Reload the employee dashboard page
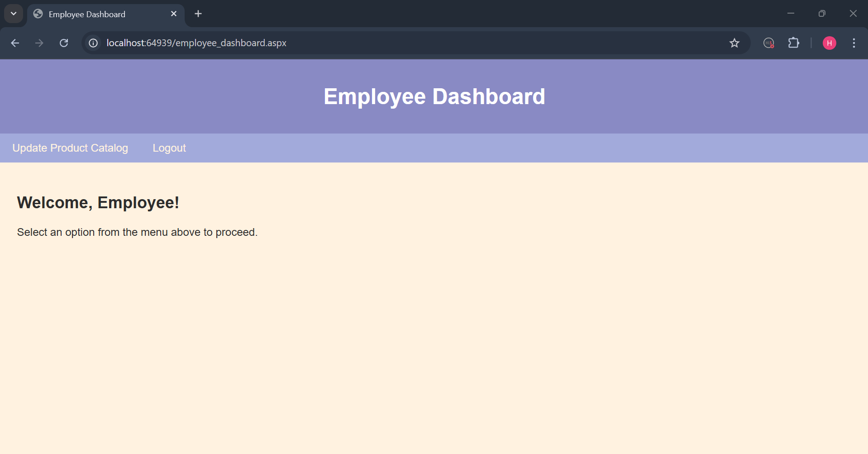This screenshot has height=454, width=868. tap(64, 43)
